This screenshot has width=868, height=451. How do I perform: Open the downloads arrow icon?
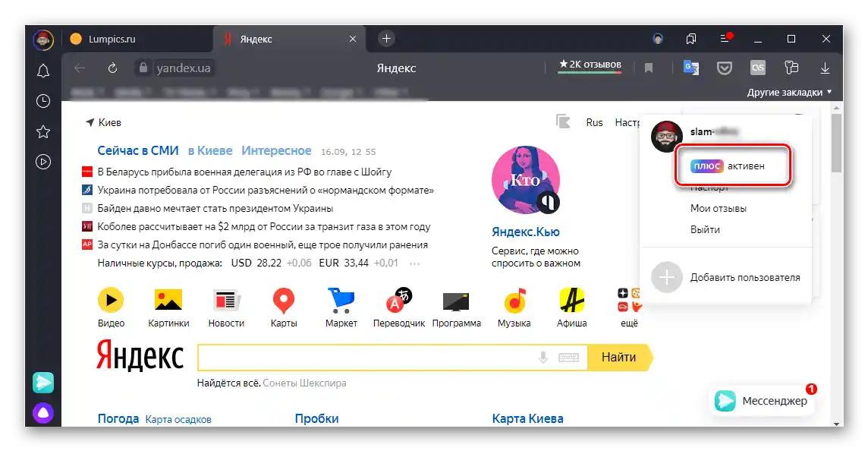[825, 68]
